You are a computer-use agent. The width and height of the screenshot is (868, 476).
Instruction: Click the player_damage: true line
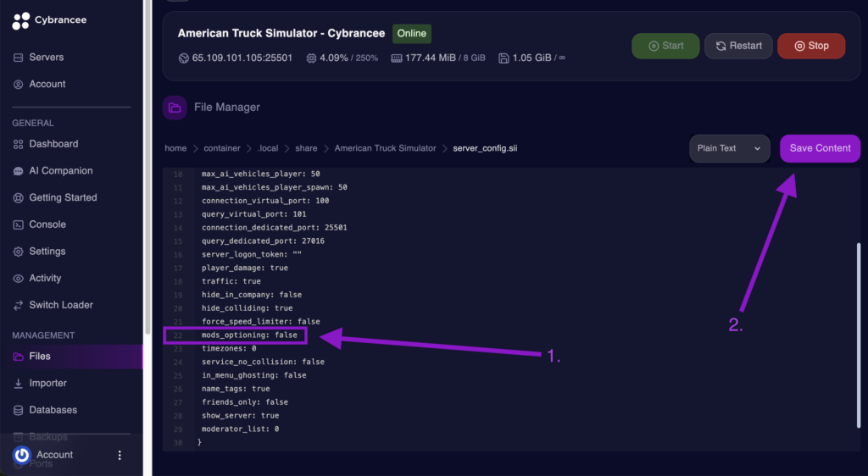[x=245, y=268]
